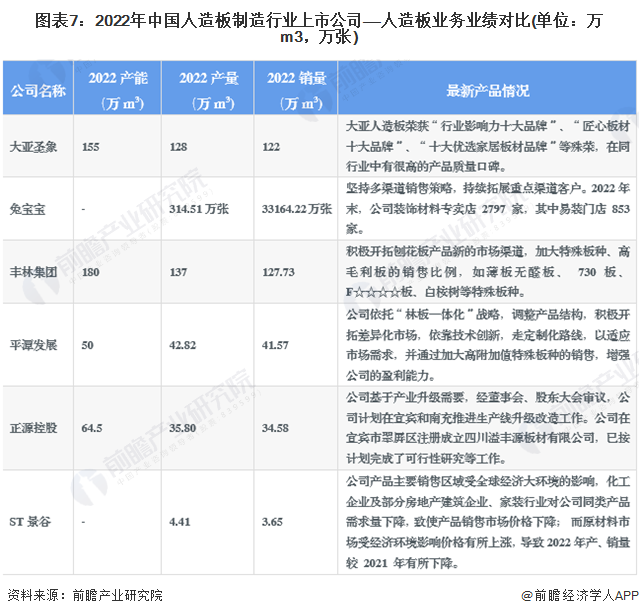Click the value 314.51 万张
The width and height of the screenshot is (639, 616).
click(x=199, y=209)
